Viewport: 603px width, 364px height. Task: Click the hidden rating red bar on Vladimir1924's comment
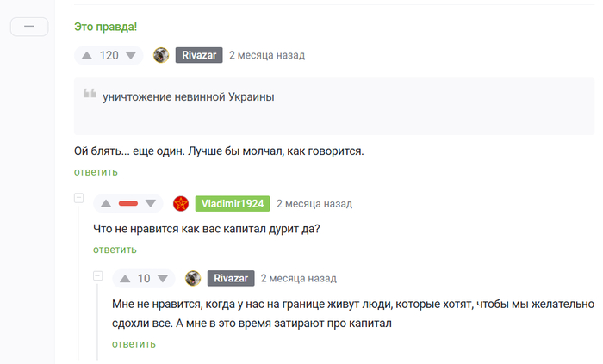coord(128,204)
